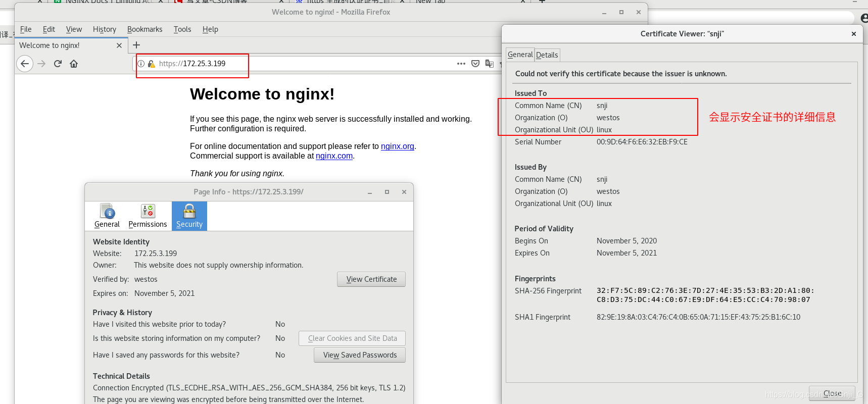Screen dimensions: 868x404
Task: Click the 'Verified by: westos' entry
Action: click(x=125, y=279)
